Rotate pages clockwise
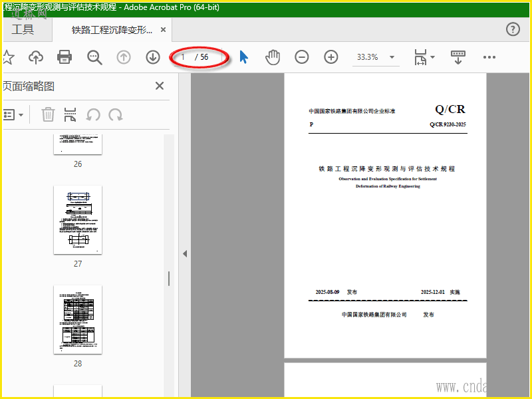This screenshot has width=532, height=399. click(x=116, y=114)
